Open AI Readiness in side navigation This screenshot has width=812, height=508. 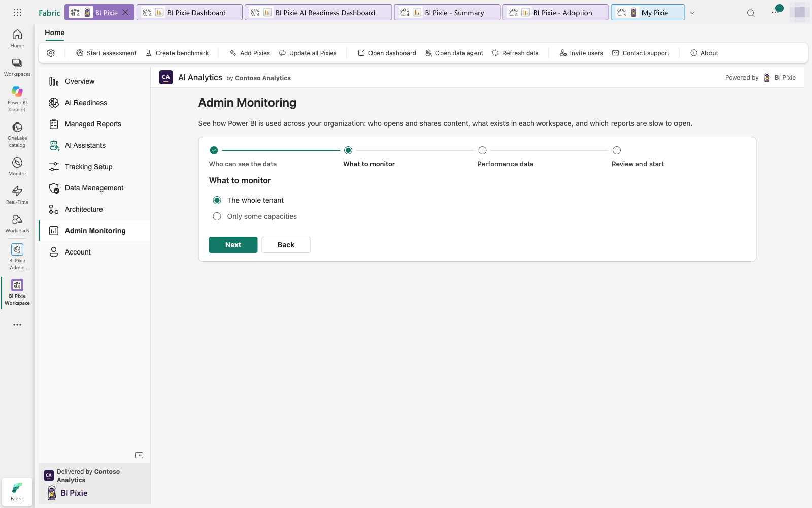94,103
